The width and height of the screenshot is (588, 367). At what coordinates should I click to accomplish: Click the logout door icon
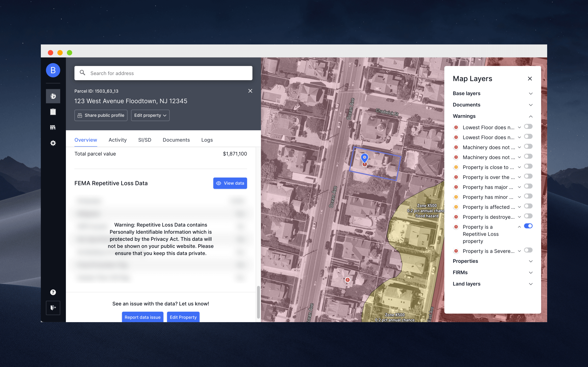(x=53, y=308)
